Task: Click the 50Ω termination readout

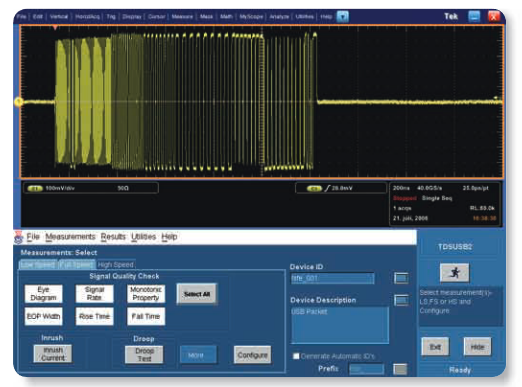Action: pyautogui.click(x=123, y=188)
